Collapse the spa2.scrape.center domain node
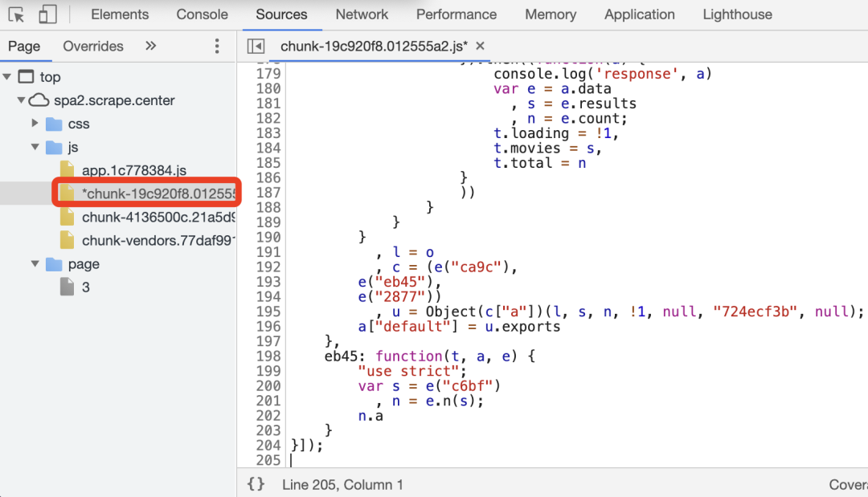This screenshot has height=497, width=868. pyautogui.click(x=21, y=100)
